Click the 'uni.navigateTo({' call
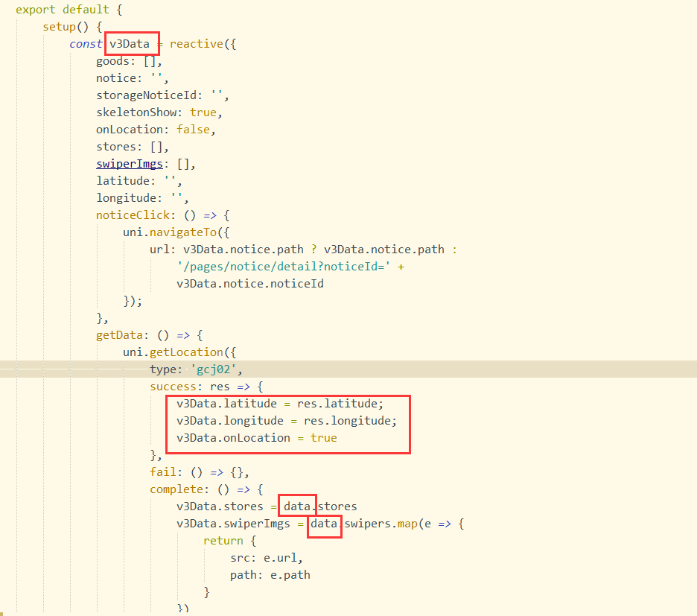 click(x=176, y=232)
